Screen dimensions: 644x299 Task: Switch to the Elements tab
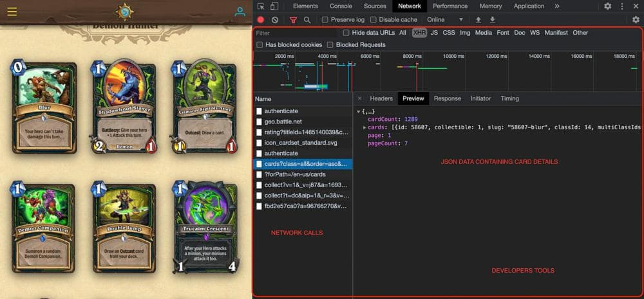(x=305, y=6)
